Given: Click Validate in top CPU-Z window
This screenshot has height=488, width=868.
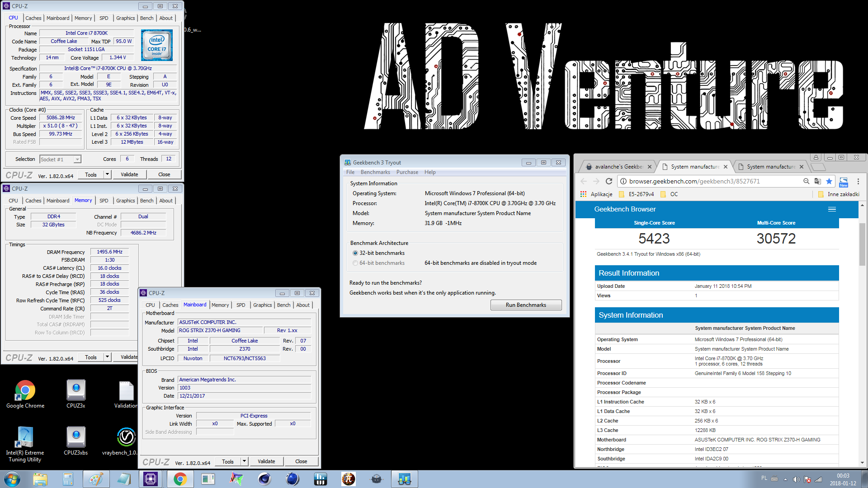Looking at the screenshot, I should (129, 174).
